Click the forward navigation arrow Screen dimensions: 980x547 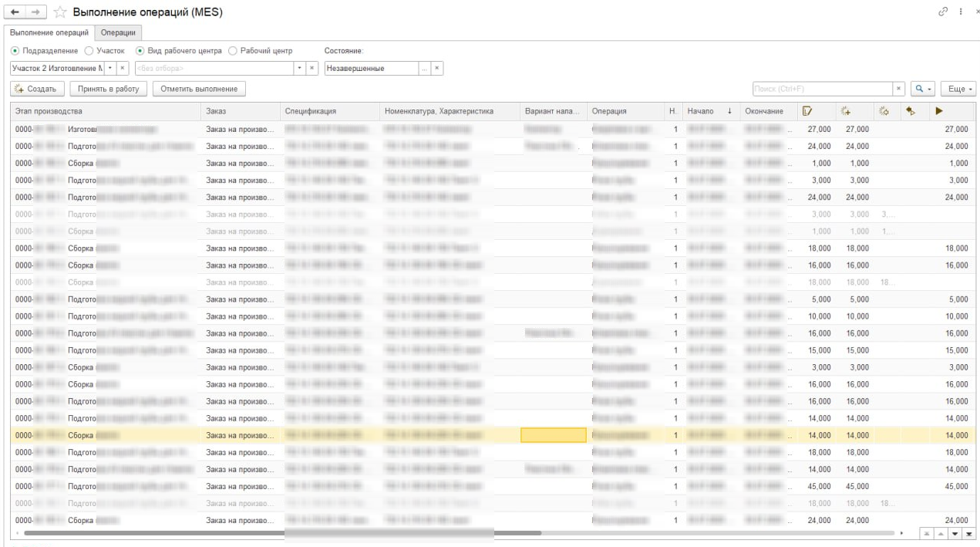click(35, 12)
